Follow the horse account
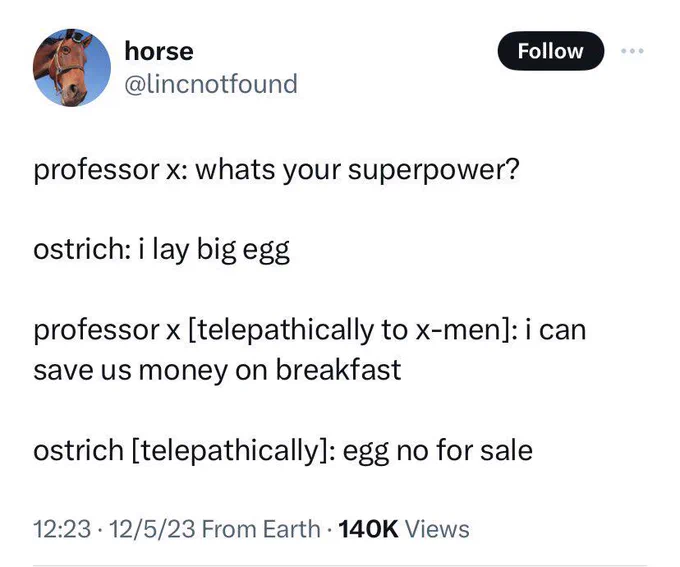This screenshot has height=567, width=680. click(550, 51)
